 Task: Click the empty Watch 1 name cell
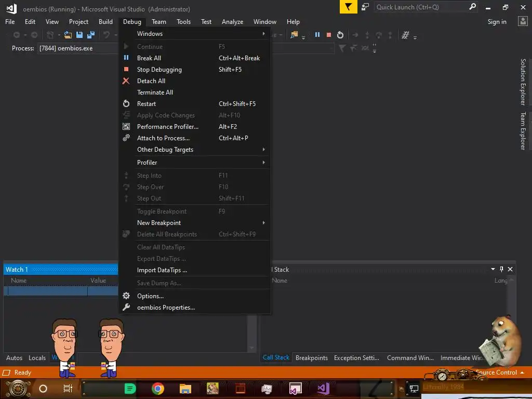pos(47,291)
